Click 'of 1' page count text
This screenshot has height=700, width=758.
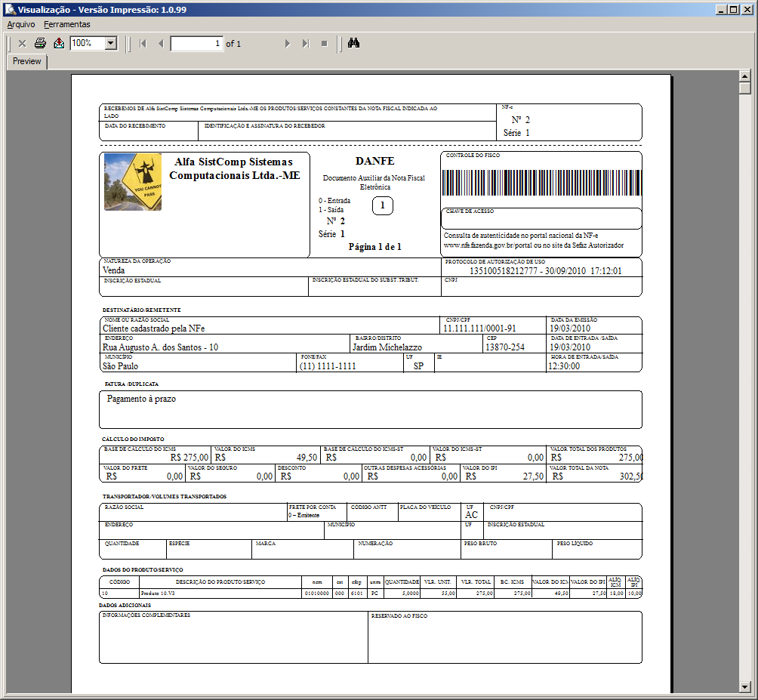click(x=233, y=44)
